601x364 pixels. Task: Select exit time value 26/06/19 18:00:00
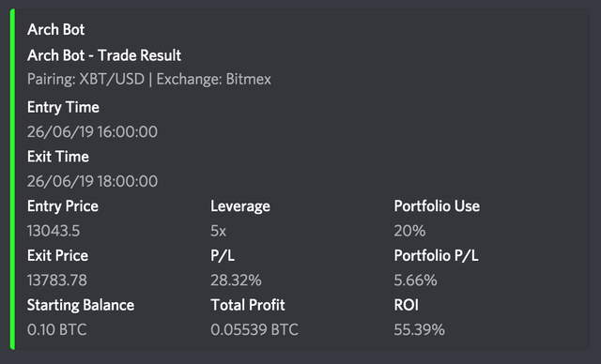(92, 181)
